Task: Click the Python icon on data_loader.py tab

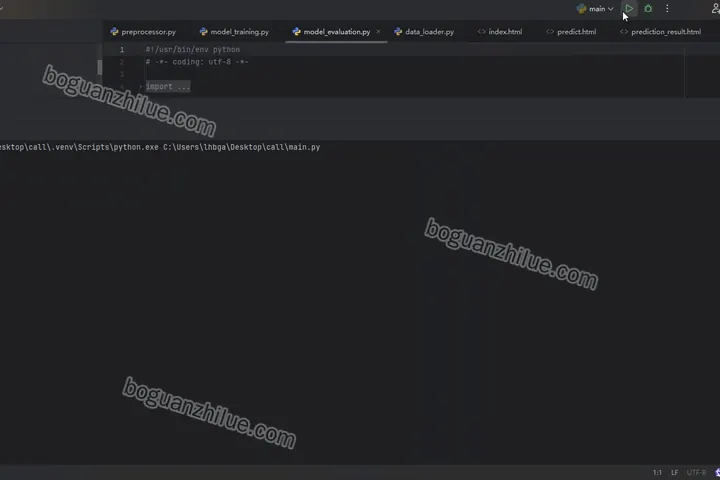Action: [x=398, y=31]
